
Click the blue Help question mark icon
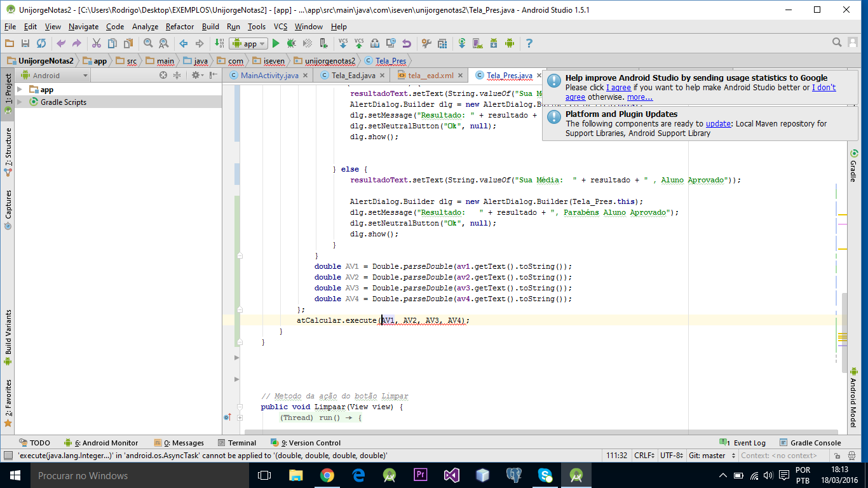[529, 43]
